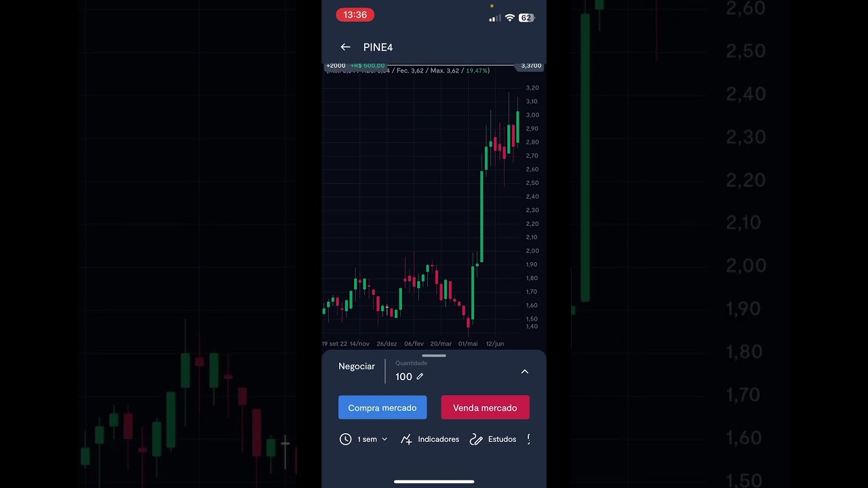Click the Estudos drawing pencil icon
The image size is (868, 488).
coord(476,439)
